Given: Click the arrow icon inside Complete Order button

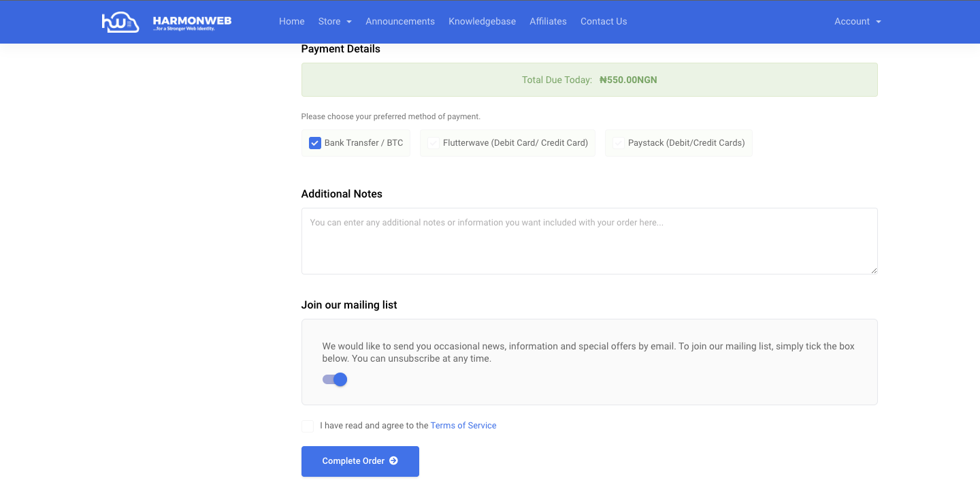Looking at the screenshot, I should click(x=393, y=461).
